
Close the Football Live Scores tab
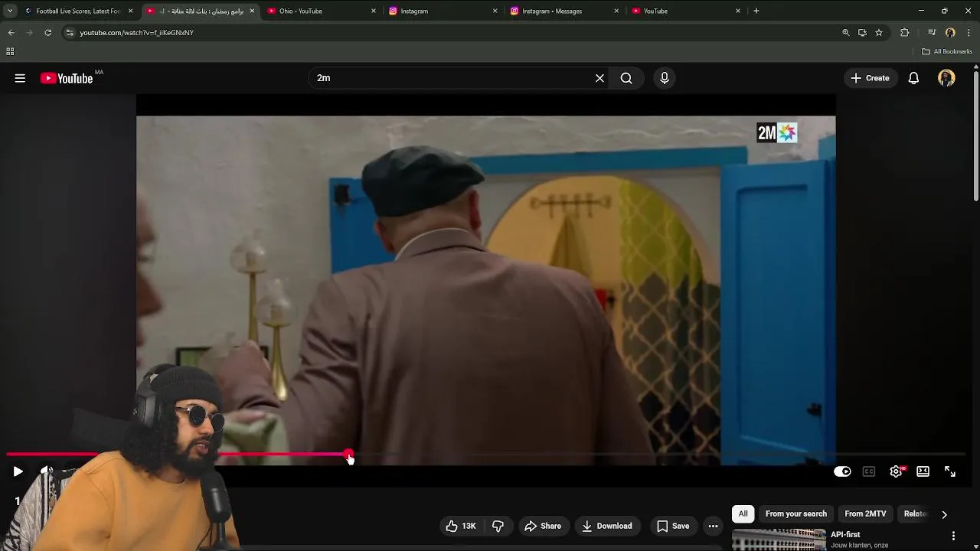(x=130, y=11)
